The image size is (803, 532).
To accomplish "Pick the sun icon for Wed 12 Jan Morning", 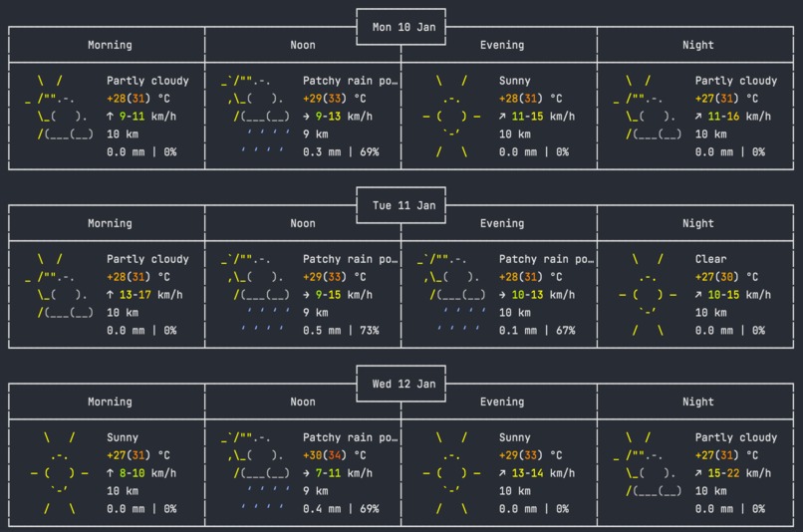I will click(60, 473).
